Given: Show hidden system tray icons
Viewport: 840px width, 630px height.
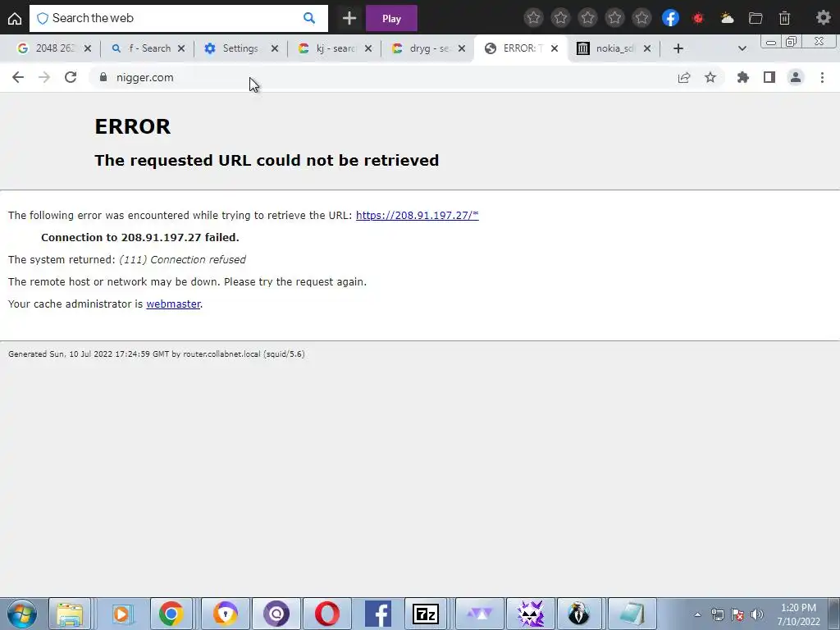Looking at the screenshot, I should (x=697, y=614).
